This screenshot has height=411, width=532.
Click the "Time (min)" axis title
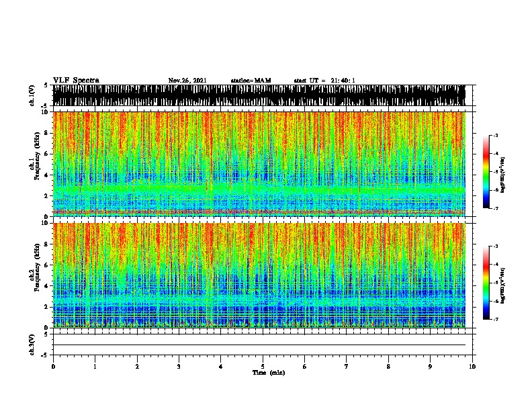(269, 373)
